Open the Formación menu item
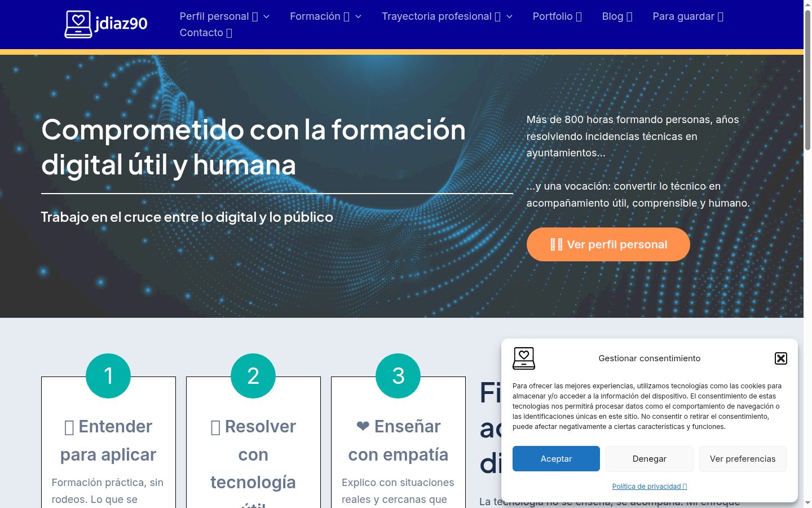The width and height of the screenshot is (812, 508). 320,16
